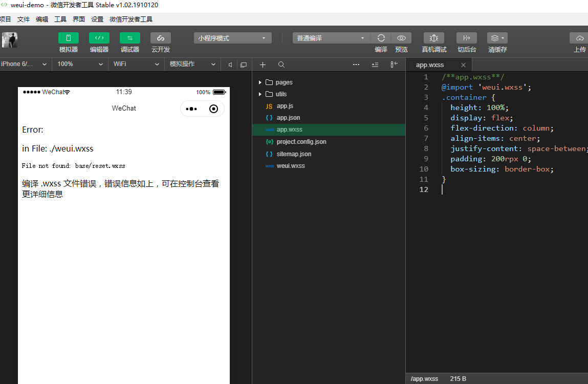Viewport: 588px width, 384px height.
Task: Open the mini program mode (小程序模式) dropdown
Action: coord(232,38)
